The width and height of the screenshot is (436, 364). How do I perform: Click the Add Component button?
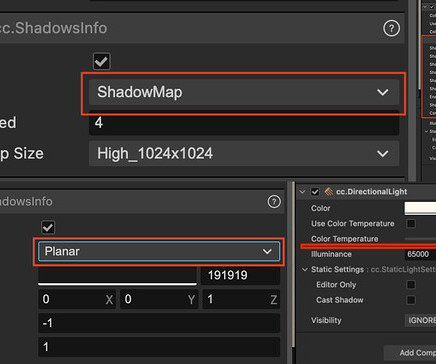[x=410, y=353]
